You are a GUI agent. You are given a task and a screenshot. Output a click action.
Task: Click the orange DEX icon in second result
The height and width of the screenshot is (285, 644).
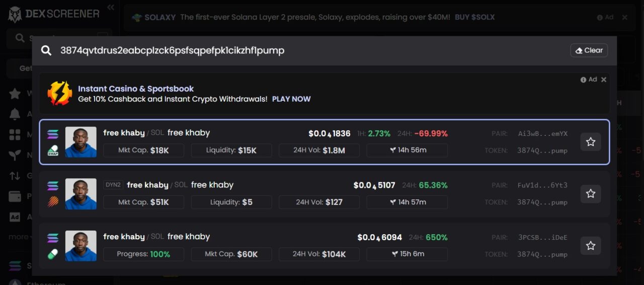tap(53, 202)
